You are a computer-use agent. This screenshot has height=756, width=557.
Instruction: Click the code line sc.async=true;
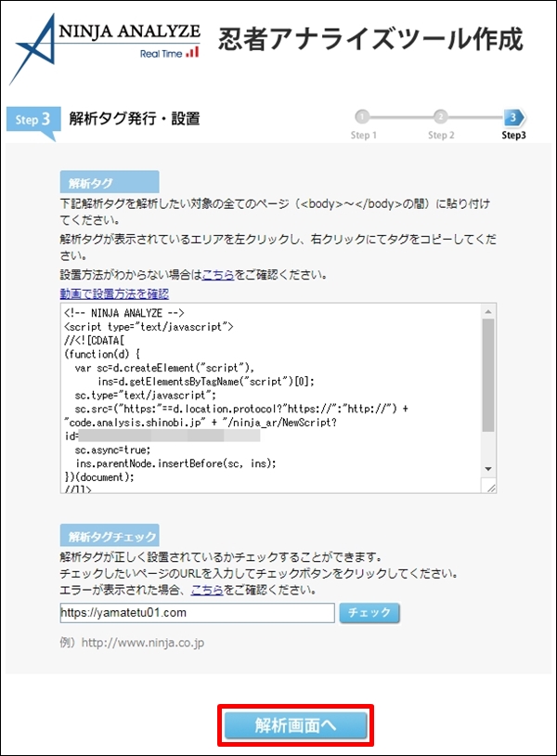pyautogui.click(x=112, y=450)
